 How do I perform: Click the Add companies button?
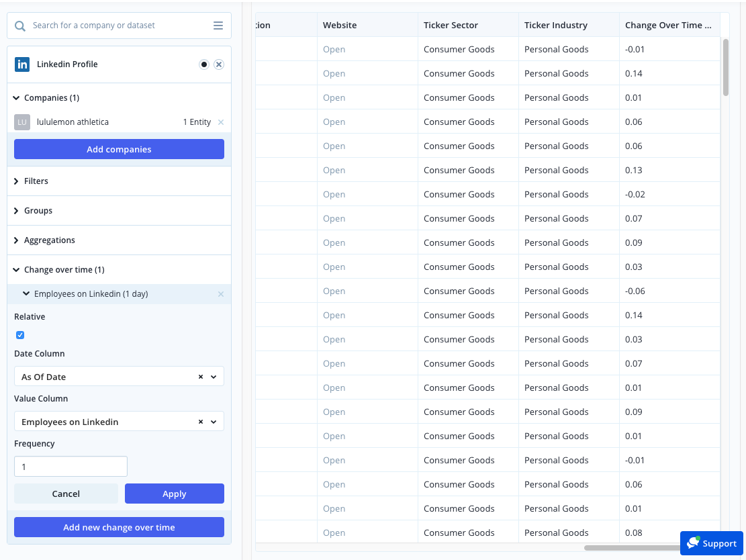point(119,149)
